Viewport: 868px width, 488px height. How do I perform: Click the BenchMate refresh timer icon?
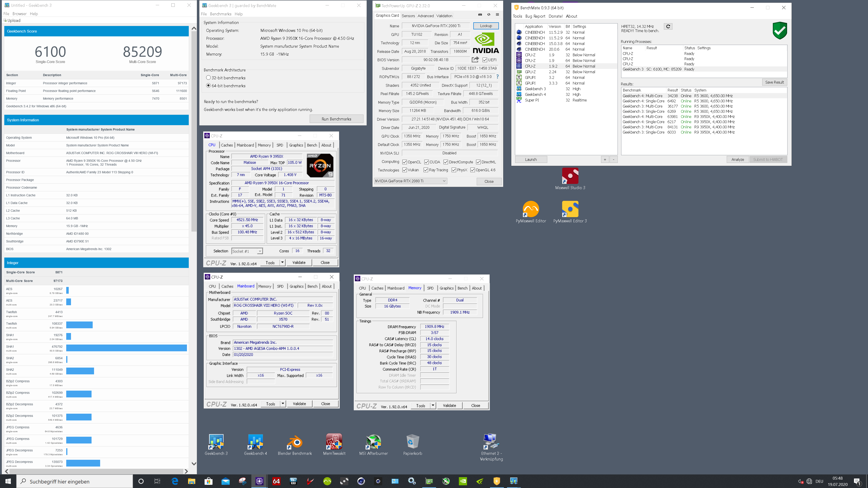pos(668,26)
